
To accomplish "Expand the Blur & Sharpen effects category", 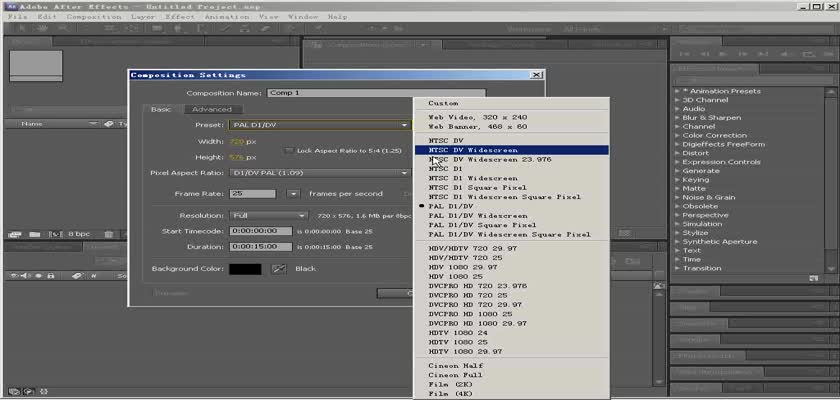I will click(x=678, y=118).
